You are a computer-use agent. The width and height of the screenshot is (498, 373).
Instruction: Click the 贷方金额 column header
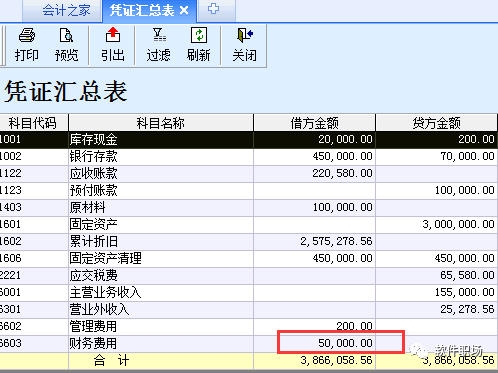click(x=436, y=123)
